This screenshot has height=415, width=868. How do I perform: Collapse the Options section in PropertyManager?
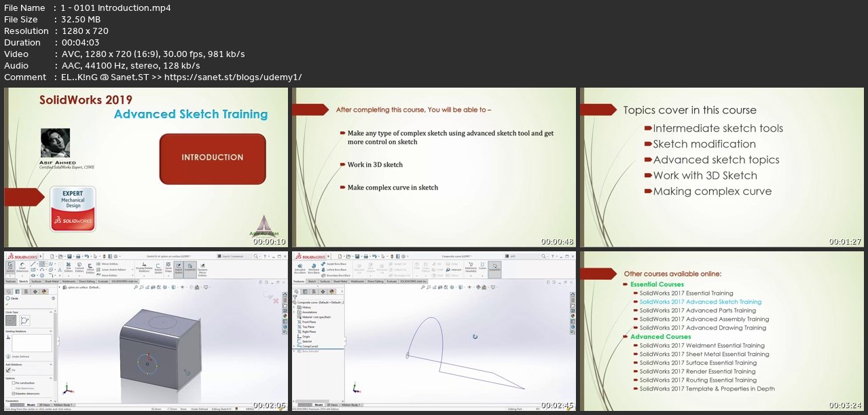pos(51,378)
